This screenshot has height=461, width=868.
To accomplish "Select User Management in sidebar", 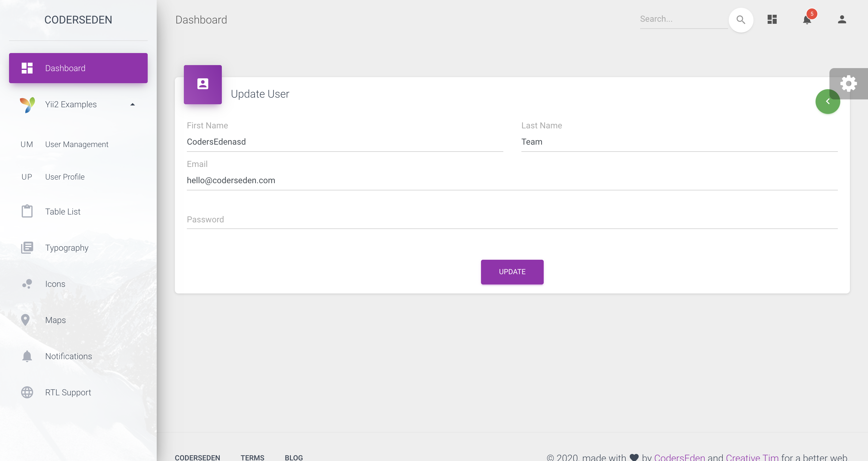I will [77, 144].
